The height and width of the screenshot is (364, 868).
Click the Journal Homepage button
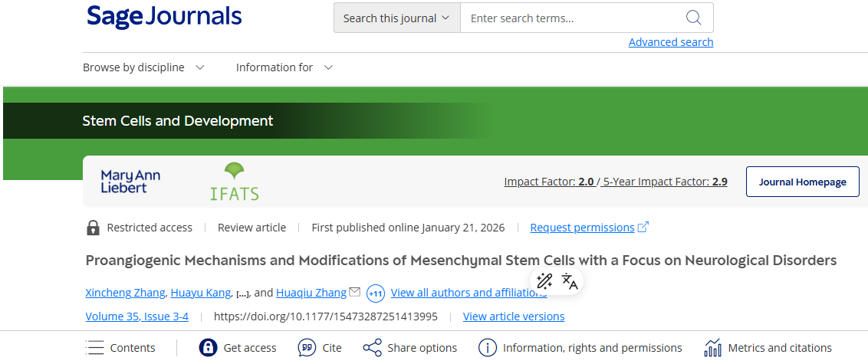pos(802,182)
